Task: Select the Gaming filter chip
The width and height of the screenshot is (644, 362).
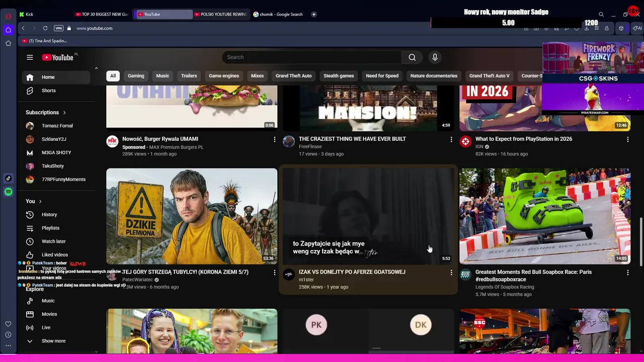Action: (136, 76)
